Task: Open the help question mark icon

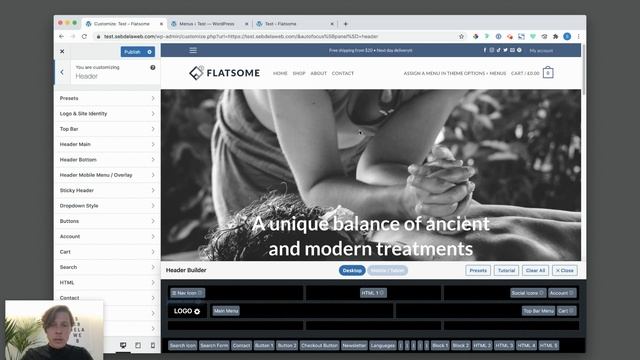Action: (153, 67)
